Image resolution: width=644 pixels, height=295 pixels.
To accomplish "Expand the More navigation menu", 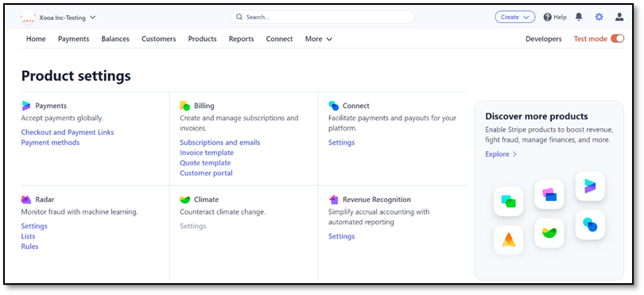I will 318,39.
